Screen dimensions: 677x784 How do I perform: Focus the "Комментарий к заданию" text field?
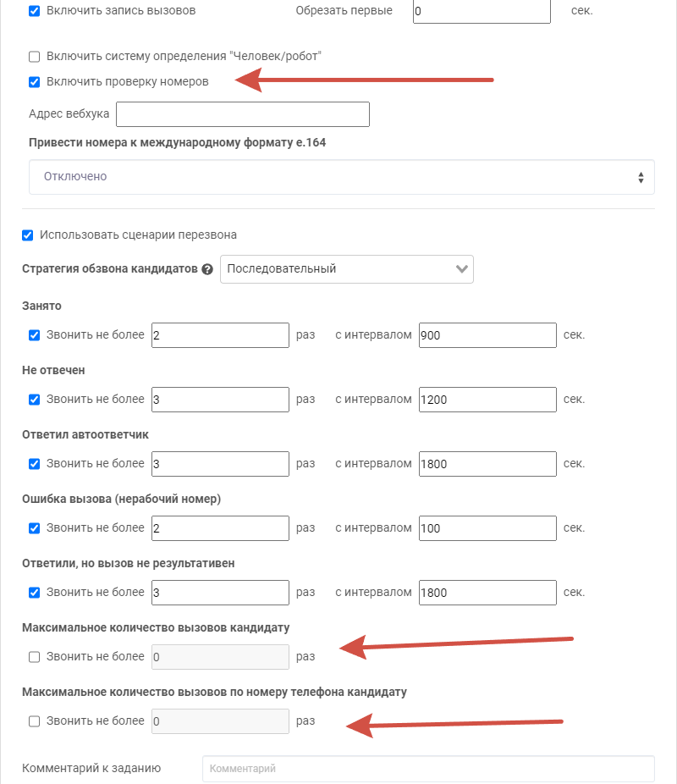pyautogui.click(x=428, y=769)
